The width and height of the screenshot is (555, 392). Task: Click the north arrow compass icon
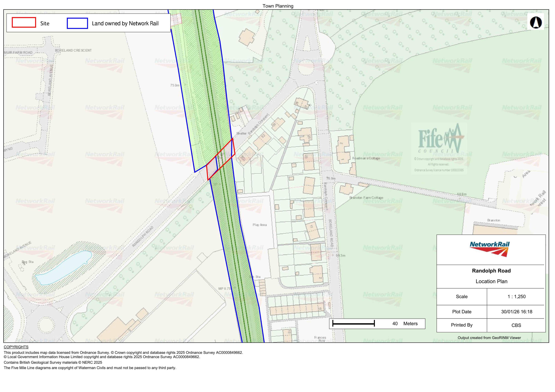[536, 22]
